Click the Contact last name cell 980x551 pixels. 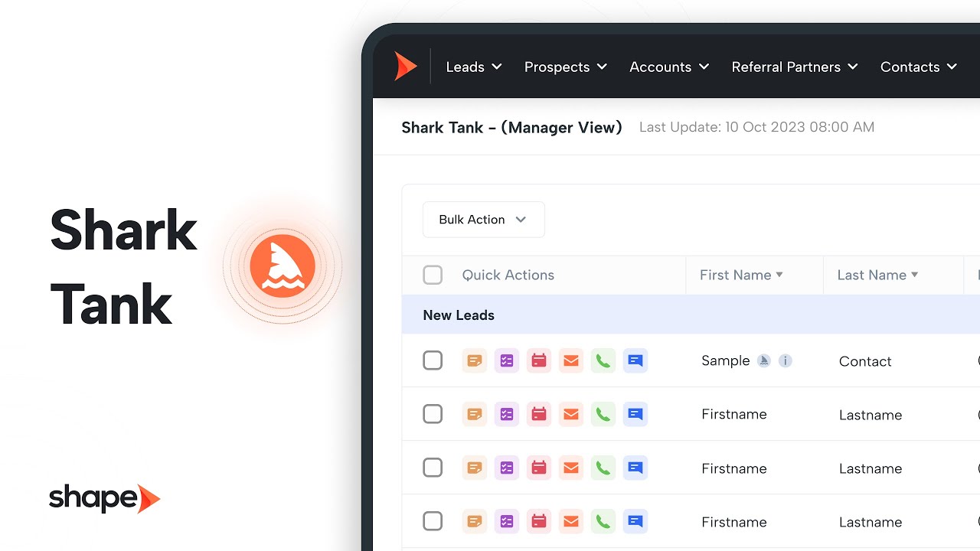[865, 361]
